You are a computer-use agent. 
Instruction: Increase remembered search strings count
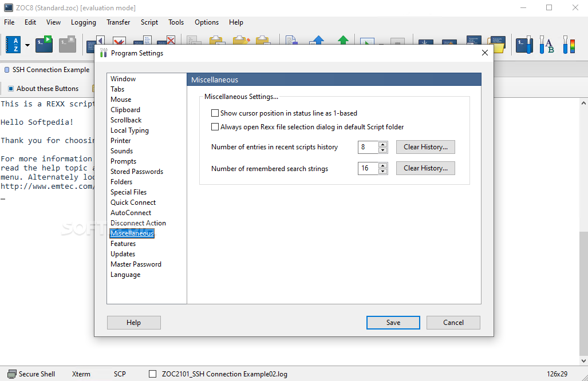point(382,165)
